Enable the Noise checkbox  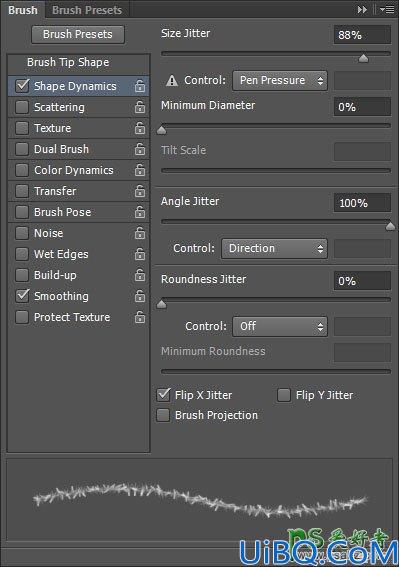[22, 233]
